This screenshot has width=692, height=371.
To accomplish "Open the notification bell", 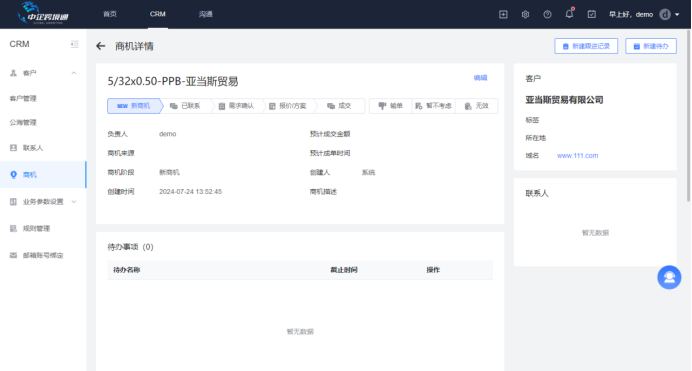I will 569,14.
